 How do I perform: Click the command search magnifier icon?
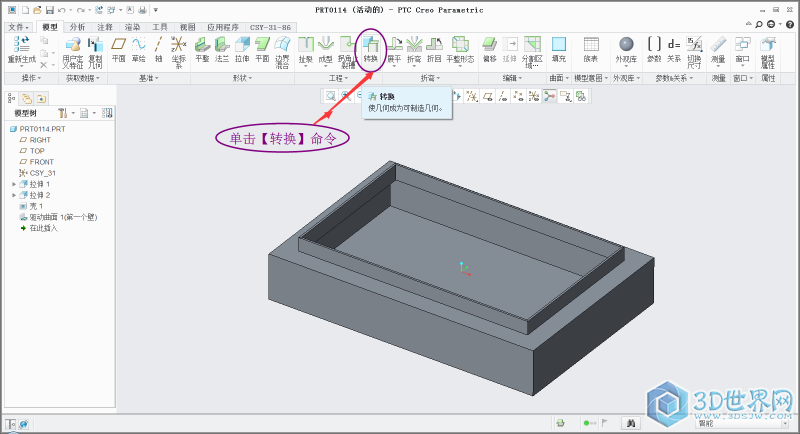[759, 24]
